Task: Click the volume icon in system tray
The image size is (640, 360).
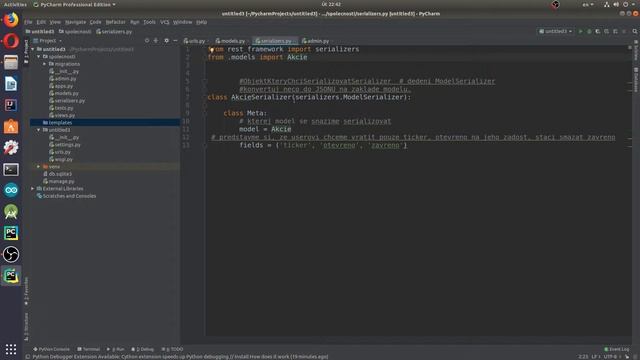Action: pos(616,4)
